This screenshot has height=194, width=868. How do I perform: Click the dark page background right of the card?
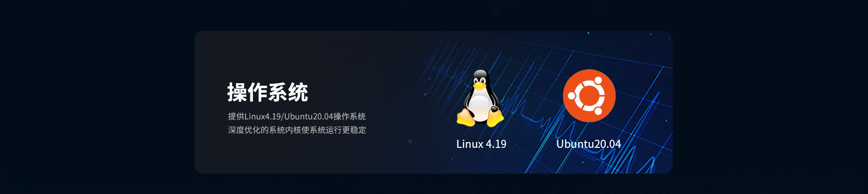point(769,97)
